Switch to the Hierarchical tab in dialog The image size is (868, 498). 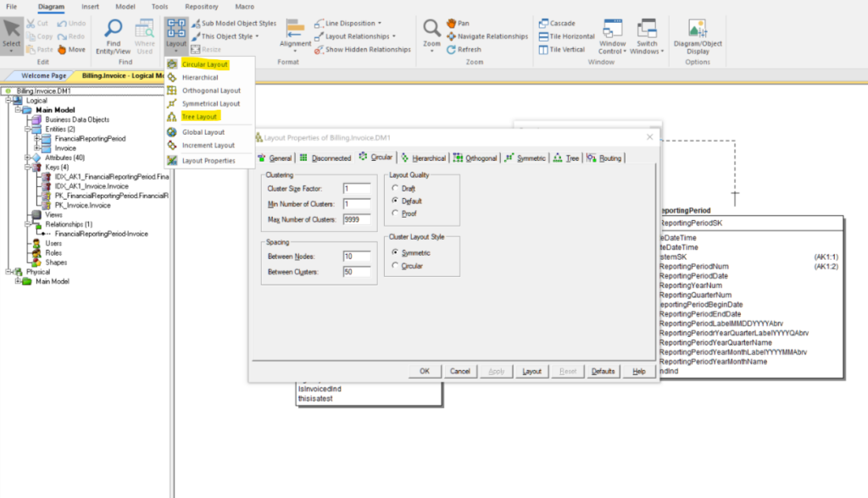(x=424, y=158)
